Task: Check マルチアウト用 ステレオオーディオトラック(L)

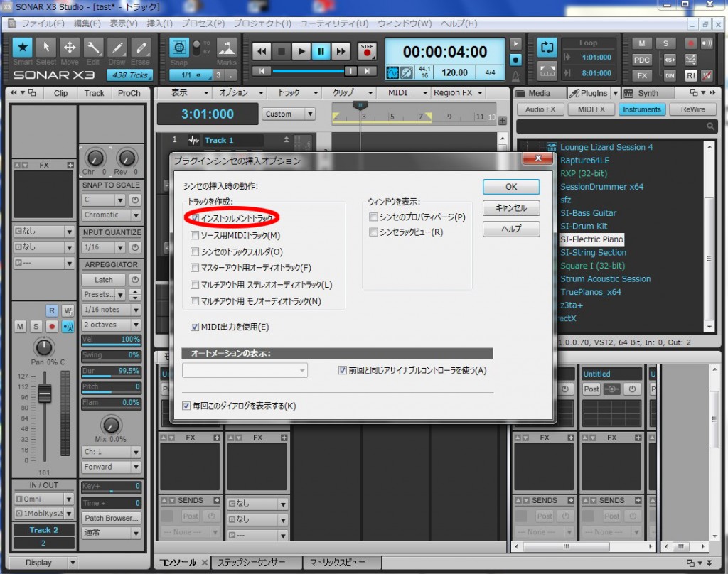Action: click(195, 285)
